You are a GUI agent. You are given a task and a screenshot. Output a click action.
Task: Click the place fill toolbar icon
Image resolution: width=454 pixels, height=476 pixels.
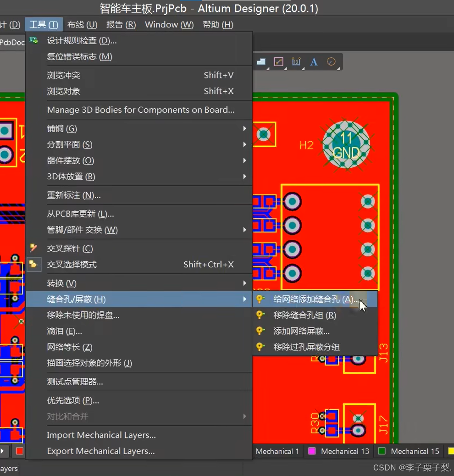tap(261, 62)
